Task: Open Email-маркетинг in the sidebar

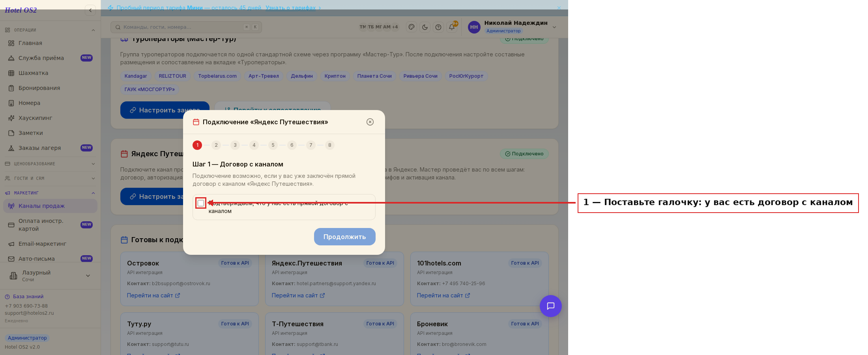Action: coord(50,244)
